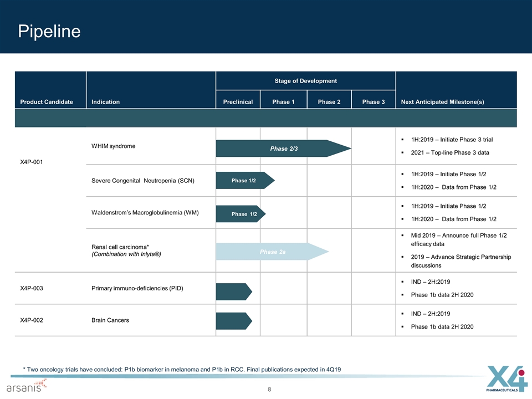Select the Renal cell carcinoma indication text
The width and height of the screenshot is (532, 399).
pos(120,247)
